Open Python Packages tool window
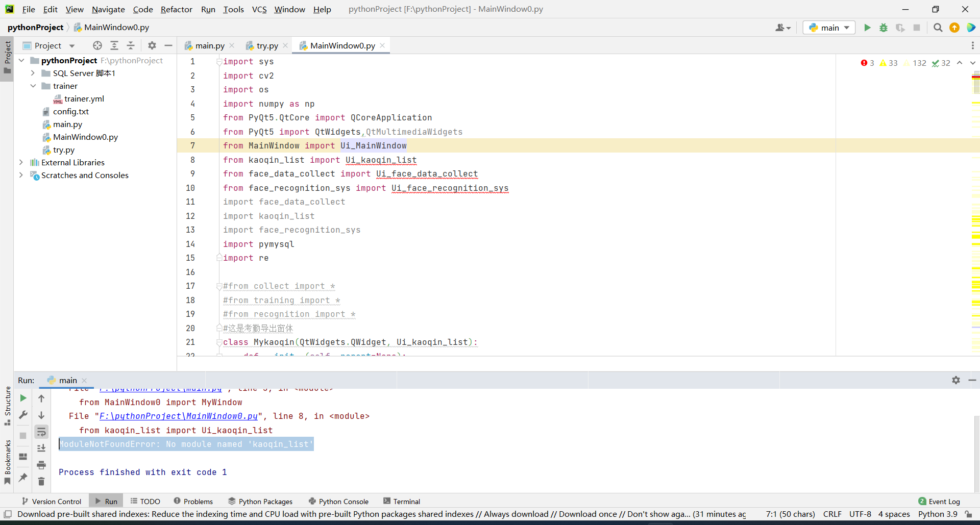 click(260, 502)
